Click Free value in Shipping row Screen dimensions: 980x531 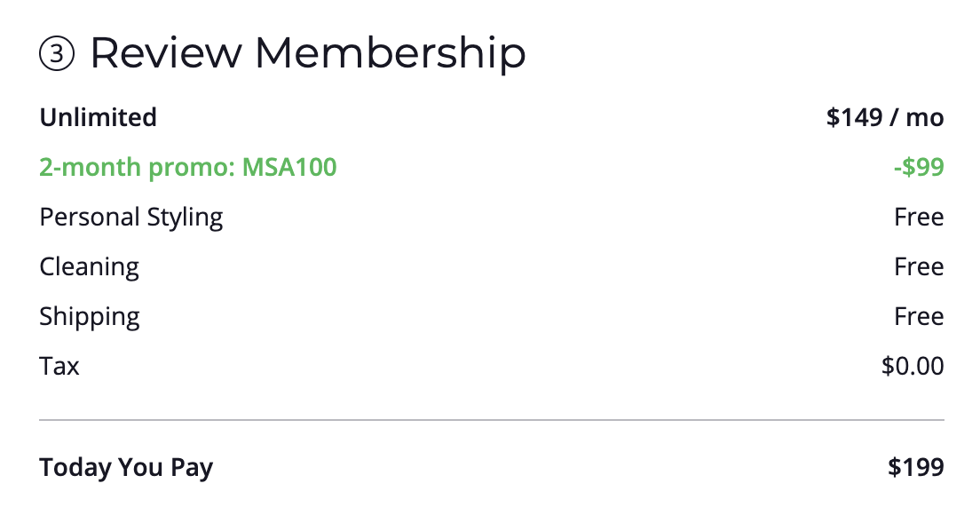point(919,317)
